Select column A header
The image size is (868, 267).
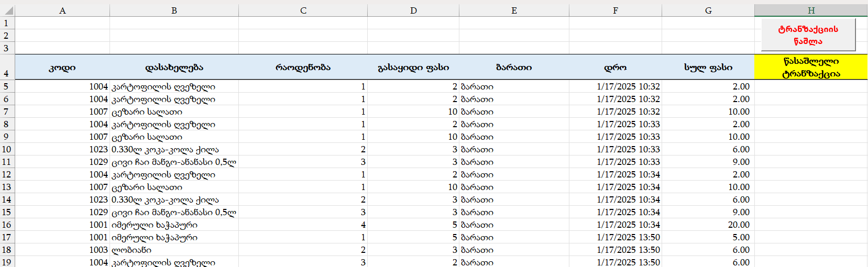[x=62, y=10]
